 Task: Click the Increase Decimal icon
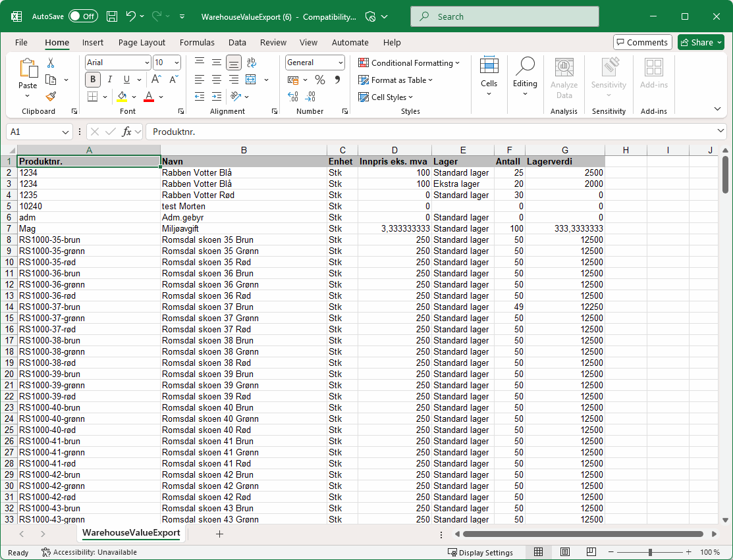click(x=293, y=97)
